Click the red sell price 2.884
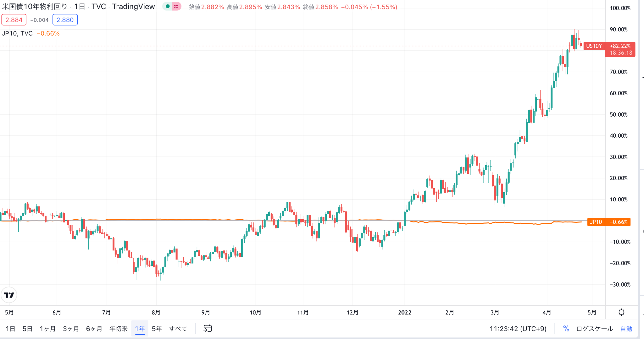644x339 pixels. (x=14, y=20)
